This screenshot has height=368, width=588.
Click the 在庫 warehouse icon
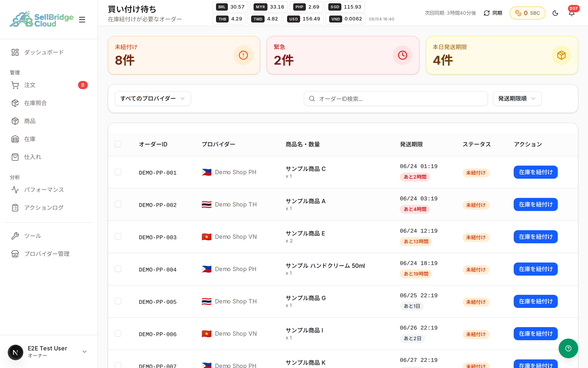click(x=15, y=139)
